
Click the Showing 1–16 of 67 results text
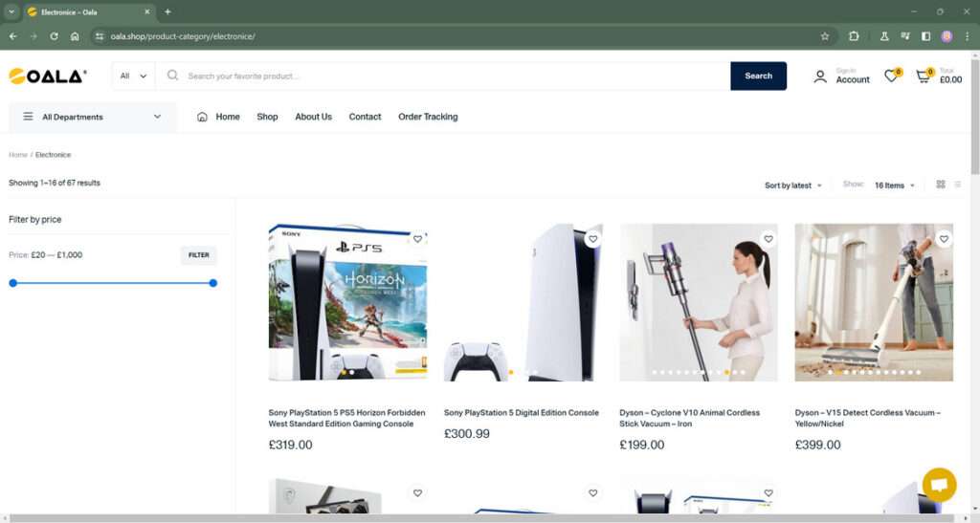(x=55, y=183)
